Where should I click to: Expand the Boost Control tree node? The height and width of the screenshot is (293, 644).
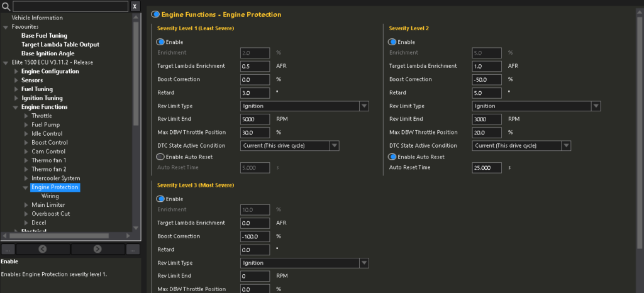pyautogui.click(x=26, y=143)
